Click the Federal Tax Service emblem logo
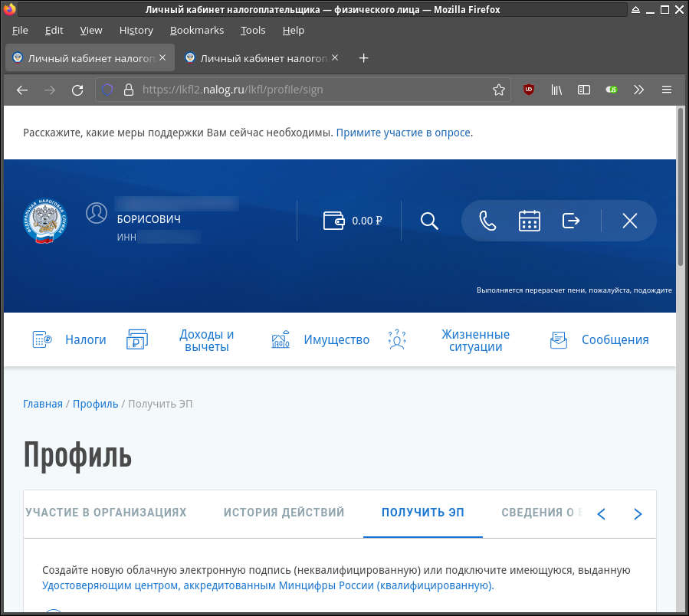689x616 pixels. [45, 221]
